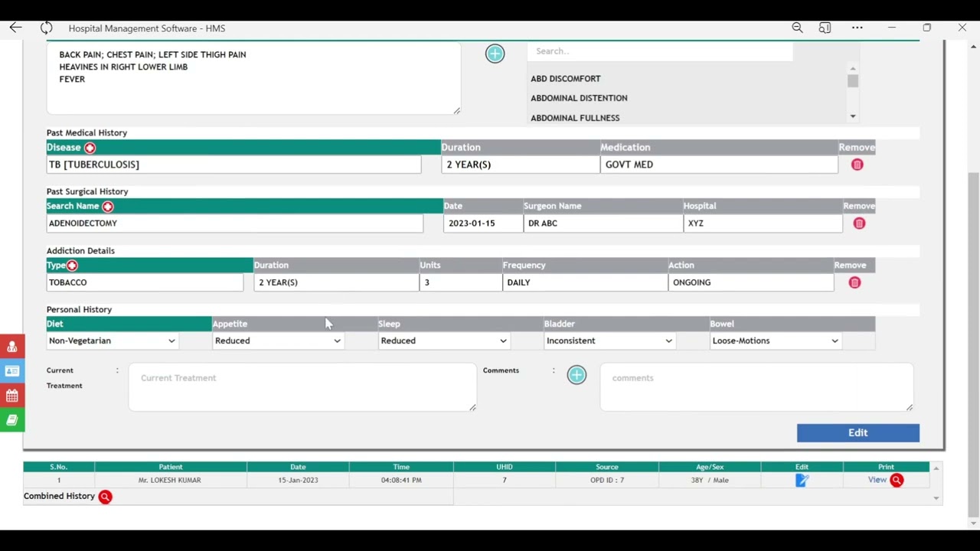Click the Action field ONGOING
This screenshot has height=551, width=980.
coord(750,282)
